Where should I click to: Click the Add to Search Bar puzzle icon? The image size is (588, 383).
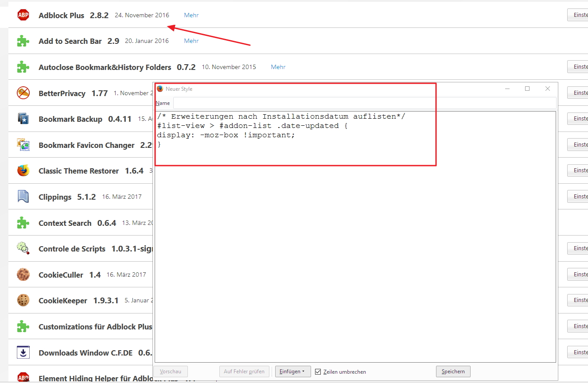point(23,41)
